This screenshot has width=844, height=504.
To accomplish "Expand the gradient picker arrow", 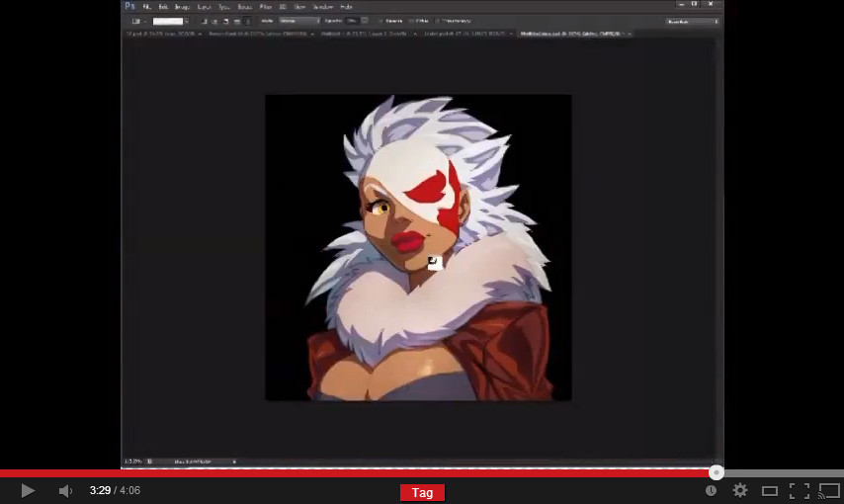I will coord(186,22).
